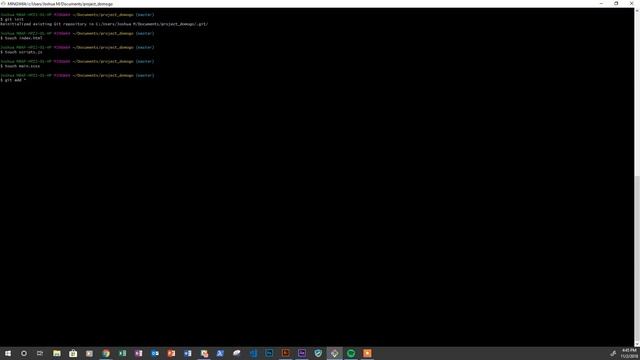Open Microsoft Word from the taskbar
The width and height of the screenshot is (640, 360).
tap(188, 353)
